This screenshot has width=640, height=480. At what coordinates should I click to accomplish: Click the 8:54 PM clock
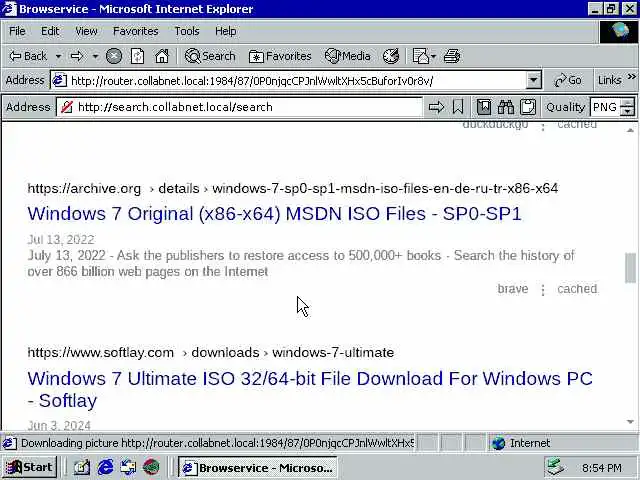tap(602, 468)
